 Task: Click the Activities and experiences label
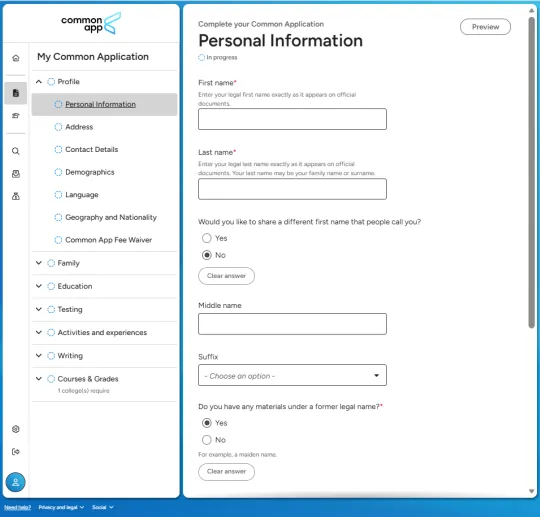102,332
